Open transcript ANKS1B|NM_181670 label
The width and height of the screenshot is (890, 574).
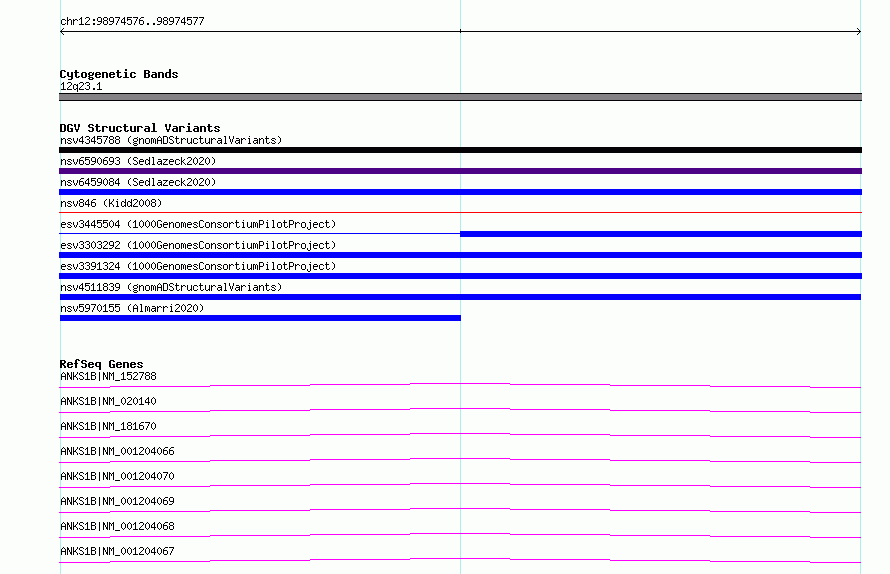108,426
